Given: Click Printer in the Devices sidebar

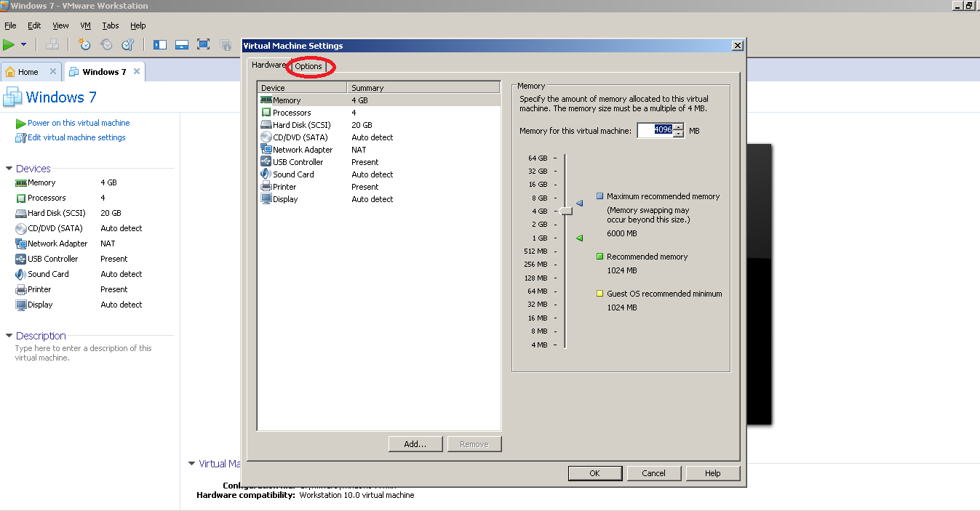Looking at the screenshot, I should click(x=39, y=290).
